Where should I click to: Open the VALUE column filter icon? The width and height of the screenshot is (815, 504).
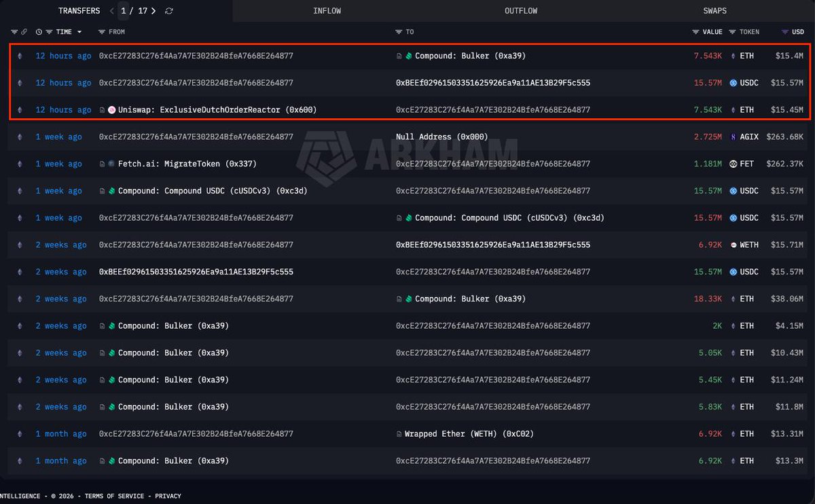(696, 32)
